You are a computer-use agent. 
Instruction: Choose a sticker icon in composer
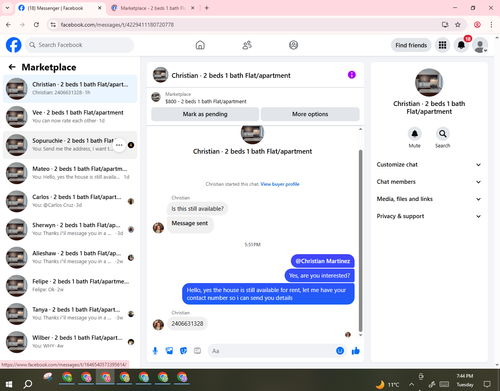(x=183, y=351)
